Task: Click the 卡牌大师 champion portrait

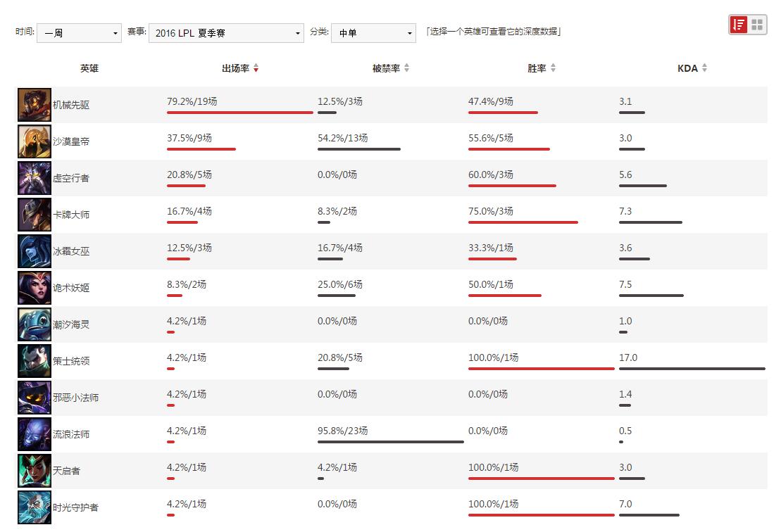Action: (x=34, y=214)
